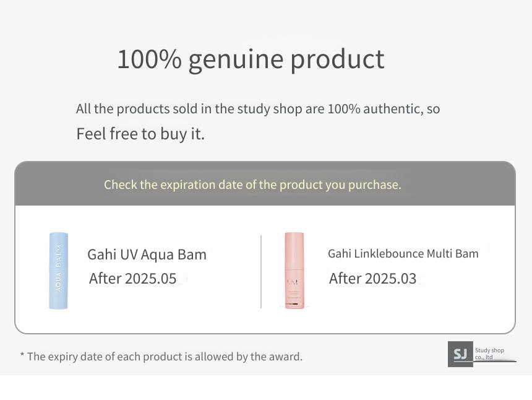Click the Study shop co., ltd text
Viewport: 532px width, 400px height.
489,354
